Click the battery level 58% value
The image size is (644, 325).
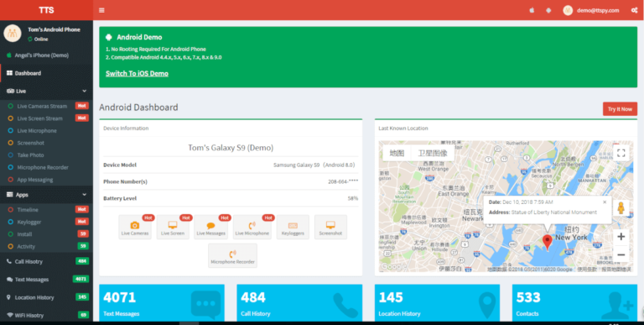[353, 198]
